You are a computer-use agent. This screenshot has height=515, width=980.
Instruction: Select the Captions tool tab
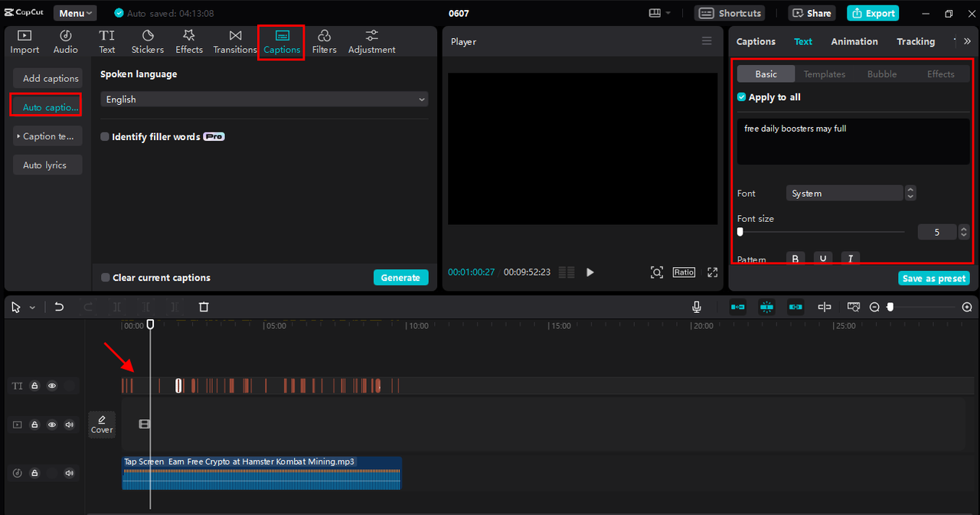282,42
